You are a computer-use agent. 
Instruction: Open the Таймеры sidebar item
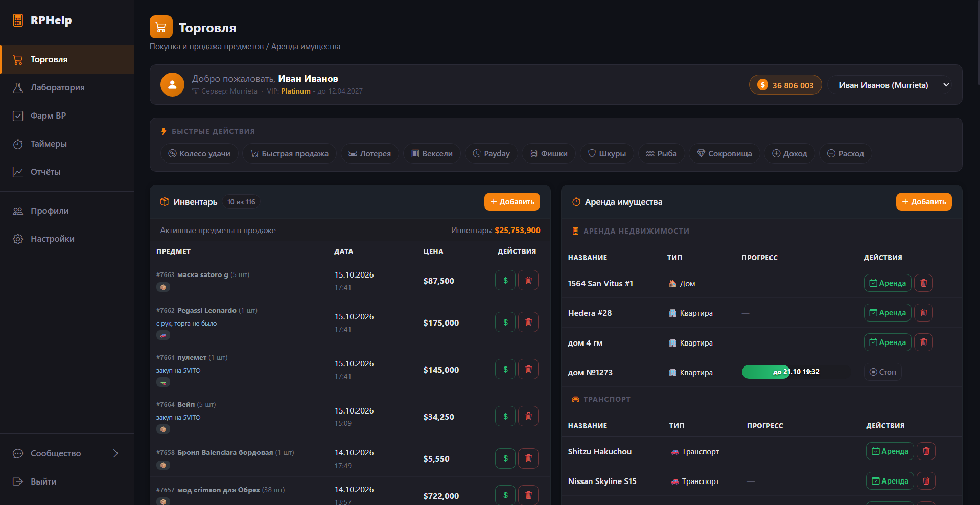click(67, 144)
